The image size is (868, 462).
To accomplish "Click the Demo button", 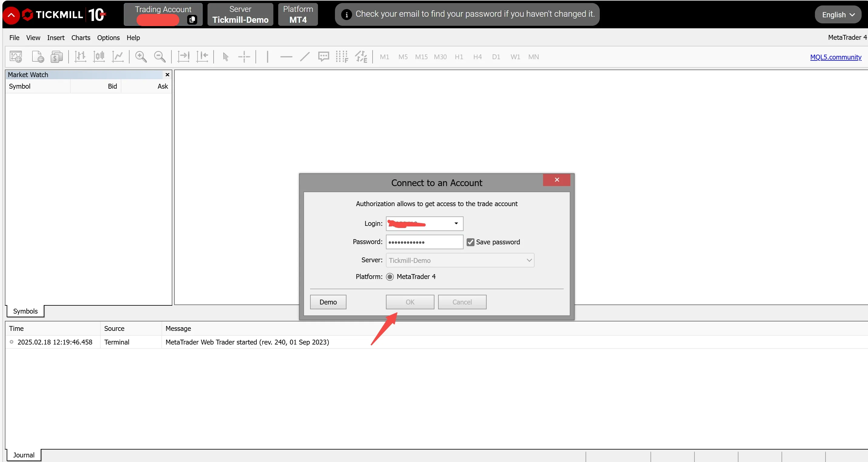I will 328,302.
